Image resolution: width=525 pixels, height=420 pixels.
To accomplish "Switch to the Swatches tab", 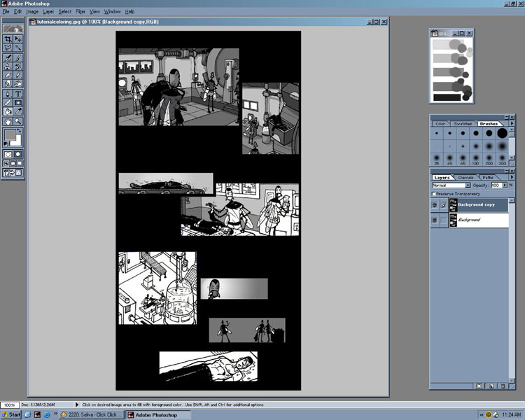I will click(x=463, y=124).
